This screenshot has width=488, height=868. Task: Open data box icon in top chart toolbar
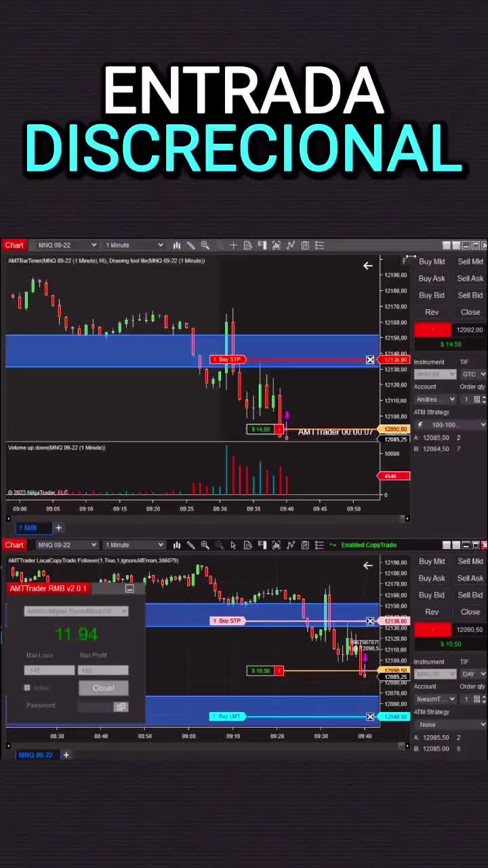tap(247, 245)
